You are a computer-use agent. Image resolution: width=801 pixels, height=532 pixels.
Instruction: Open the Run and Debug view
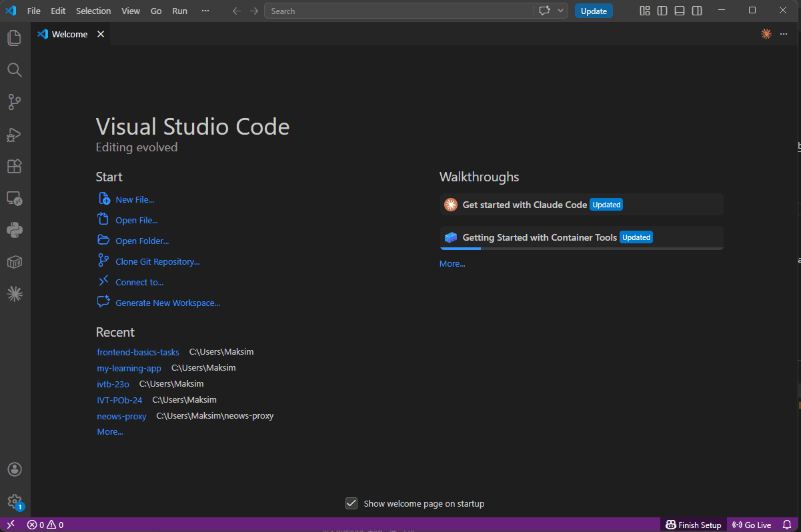point(15,134)
